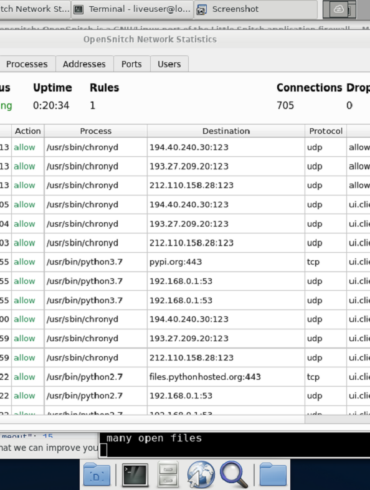
Task: Click the Uptime heading
Action: pyautogui.click(x=52, y=88)
